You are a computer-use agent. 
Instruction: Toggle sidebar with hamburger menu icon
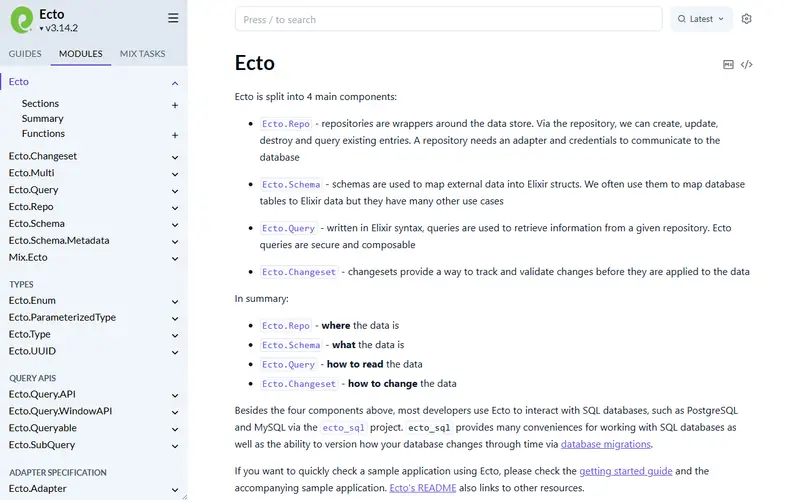click(173, 18)
